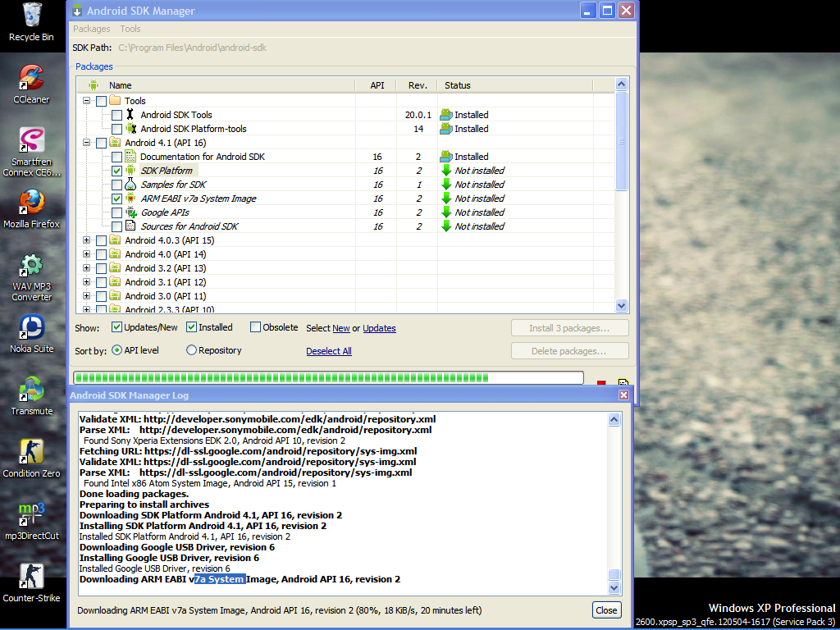Open Transmute desktop shortcut
Screen dimensions: 840x630
pyautogui.click(x=32, y=396)
